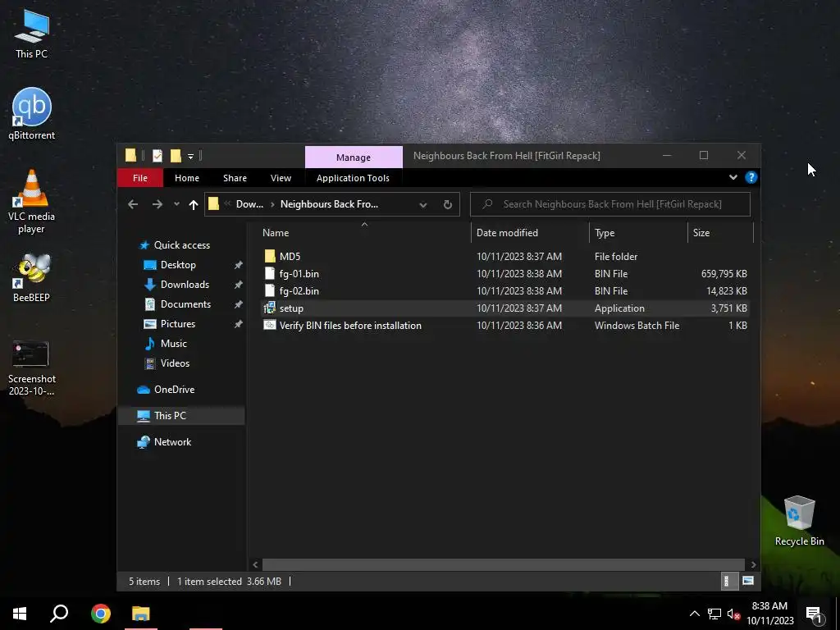Open the Manage contextual tab
This screenshot has height=630, width=840.
[x=354, y=157]
